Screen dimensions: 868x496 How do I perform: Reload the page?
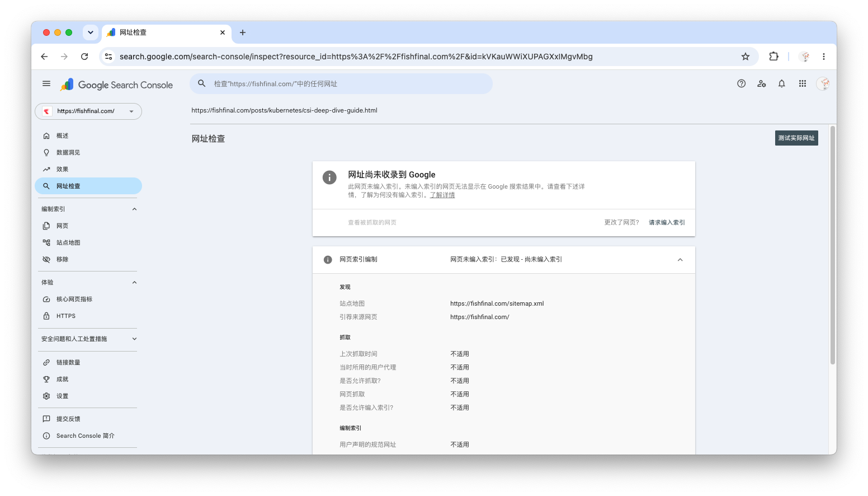click(84, 57)
